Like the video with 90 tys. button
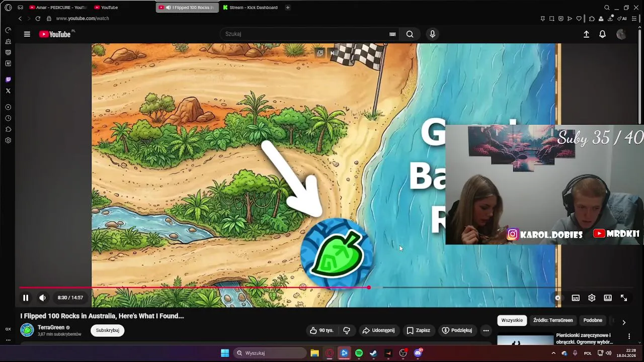This screenshot has height=362, width=644. point(321,330)
